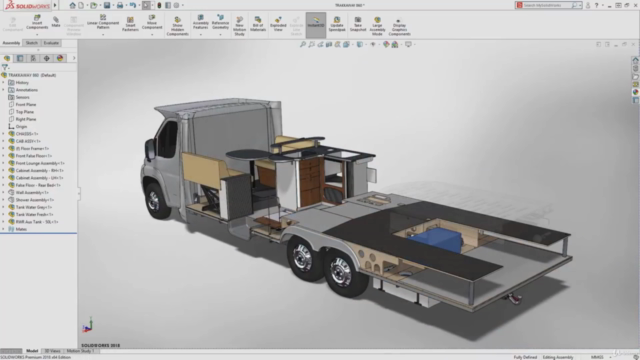
Task: Click the Zoom to Fit magnifier icon
Action: 303,44
